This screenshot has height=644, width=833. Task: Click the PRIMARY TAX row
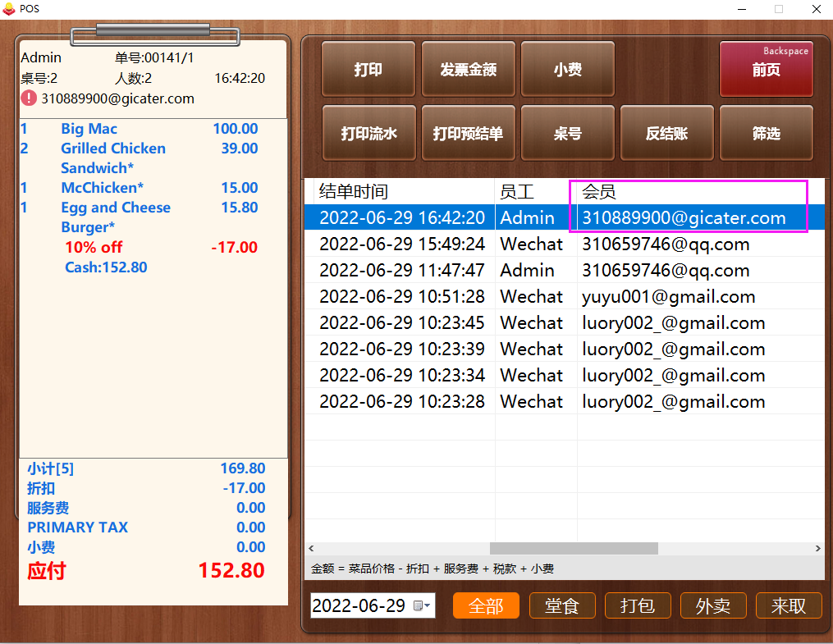click(x=146, y=528)
